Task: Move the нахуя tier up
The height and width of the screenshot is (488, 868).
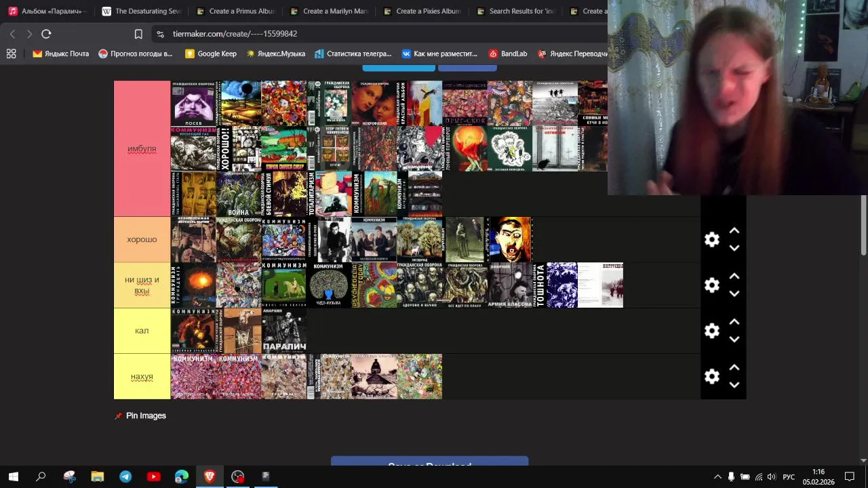Action: click(734, 368)
